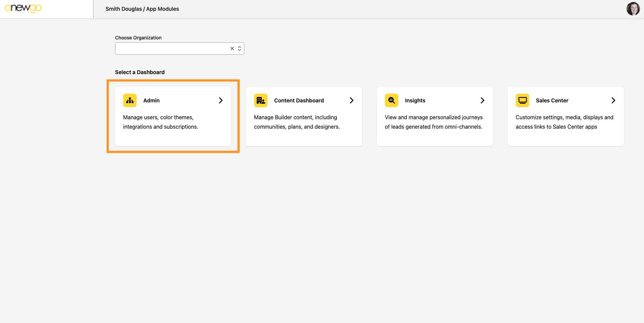Viewport: 644px width, 323px height.
Task: Click the Sales Center monitor icon
Action: click(523, 100)
